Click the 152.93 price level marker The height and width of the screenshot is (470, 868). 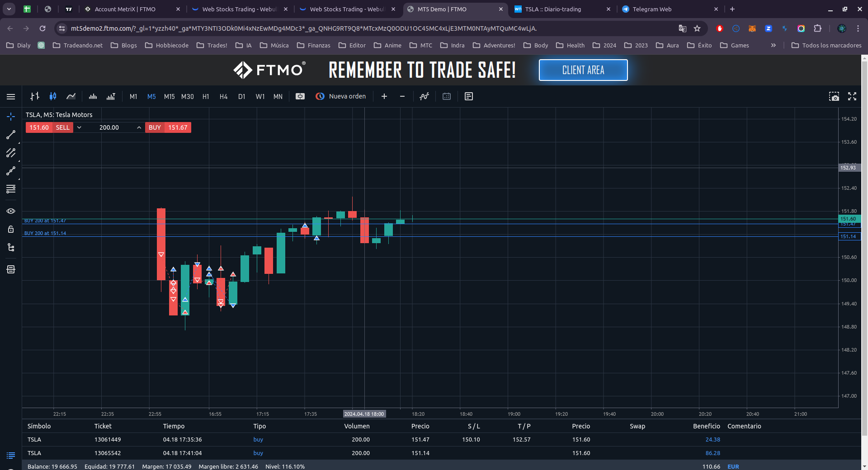coord(848,168)
